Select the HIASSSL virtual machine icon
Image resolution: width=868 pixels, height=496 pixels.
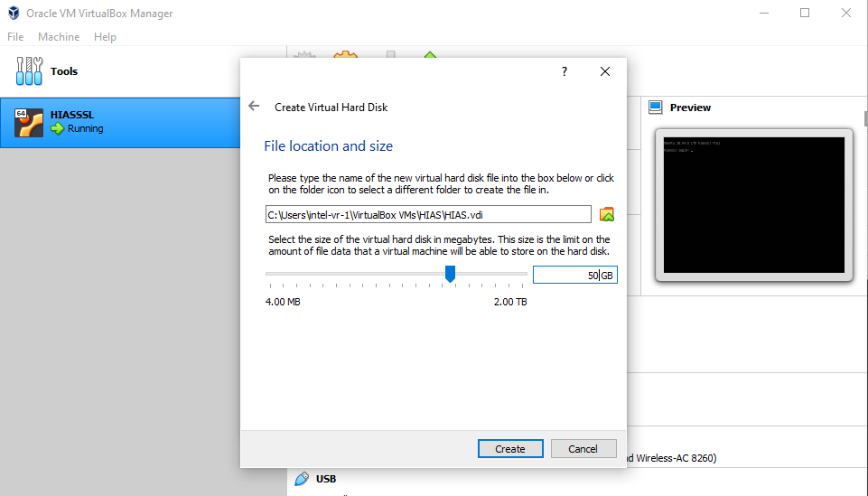(28, 122)
